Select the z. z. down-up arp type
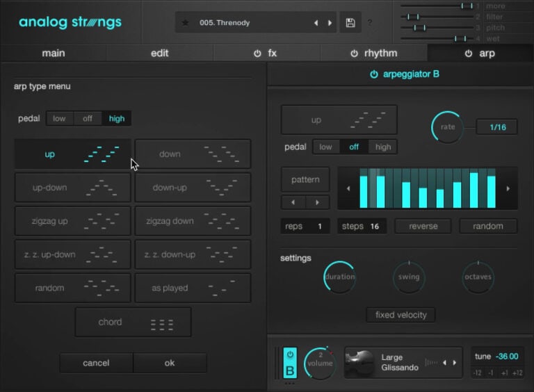This screenshot has height=392, width=534. click(193, 254)
